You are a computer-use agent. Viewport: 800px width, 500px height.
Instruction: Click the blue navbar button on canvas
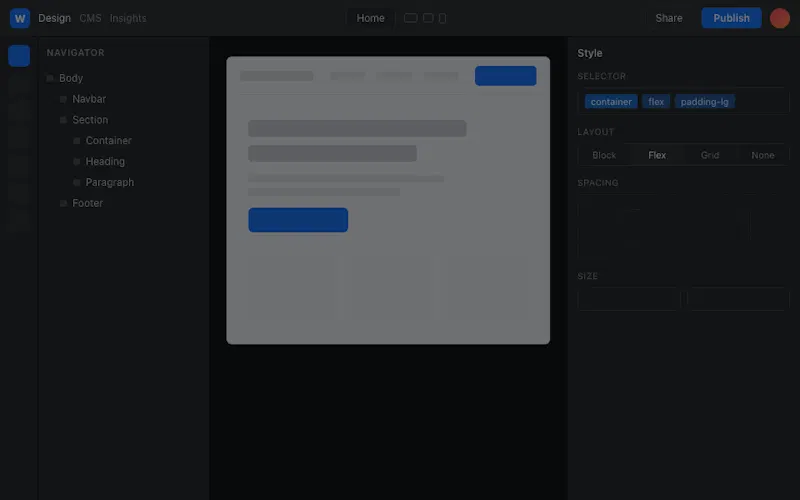point(506,76)
